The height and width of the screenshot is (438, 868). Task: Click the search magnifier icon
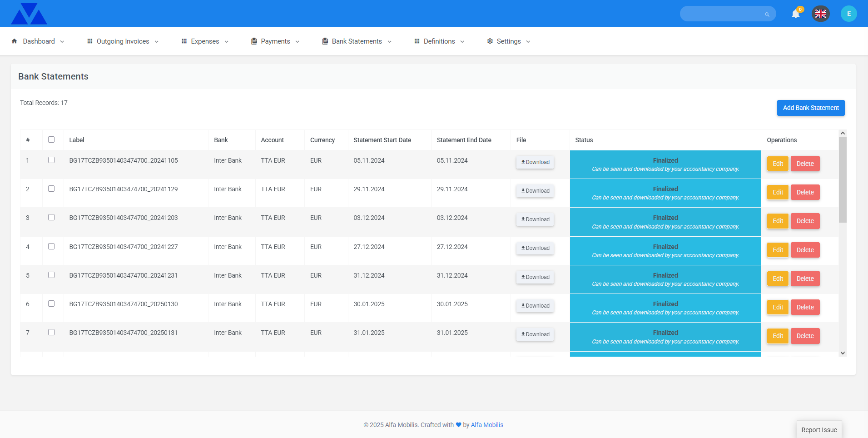tap(767, 15)
